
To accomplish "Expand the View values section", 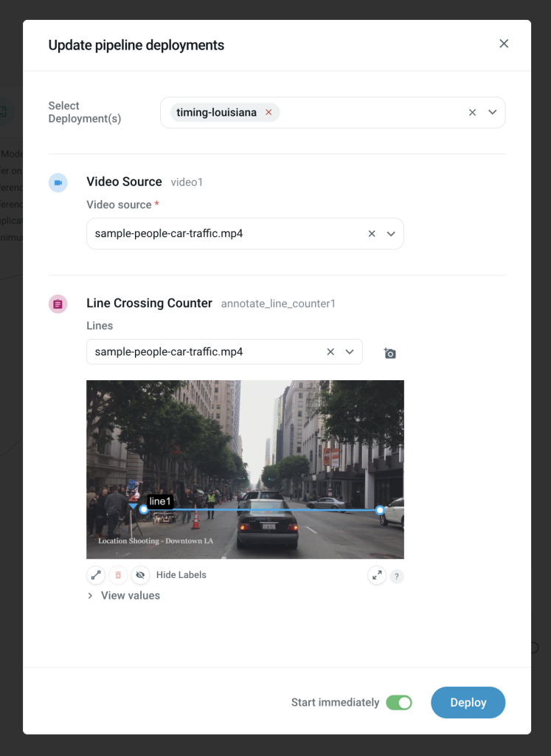I will tap(124, 596).
